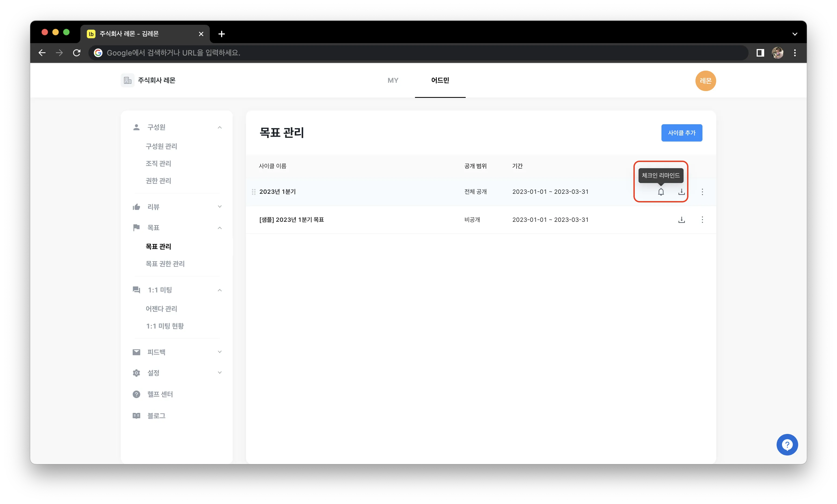
Task: Open the Chrome three-dot menu
Action: pyautogui.click(x=795, y=53)
